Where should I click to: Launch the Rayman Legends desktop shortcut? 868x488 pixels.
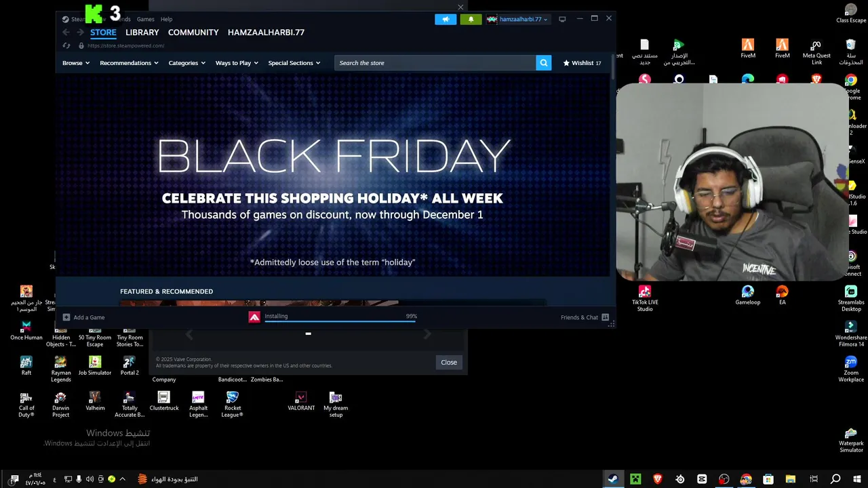61,369
